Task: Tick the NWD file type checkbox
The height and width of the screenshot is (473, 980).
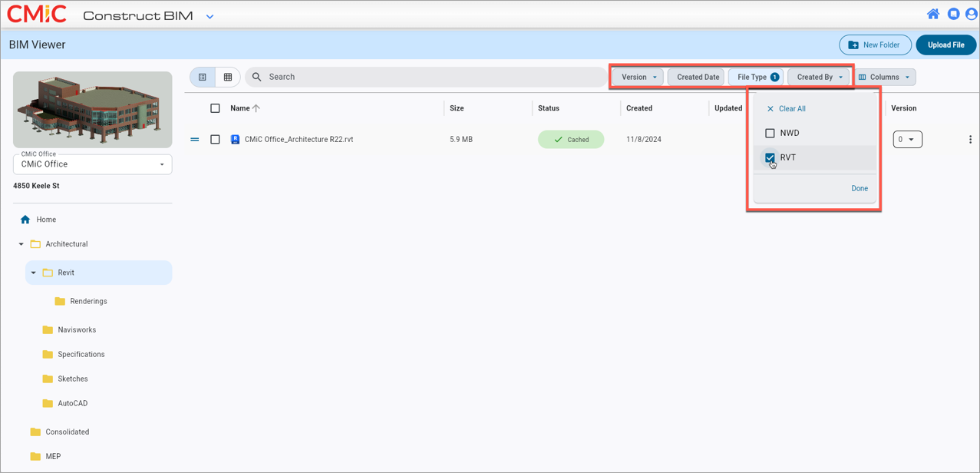Action: tap(770, 133)
